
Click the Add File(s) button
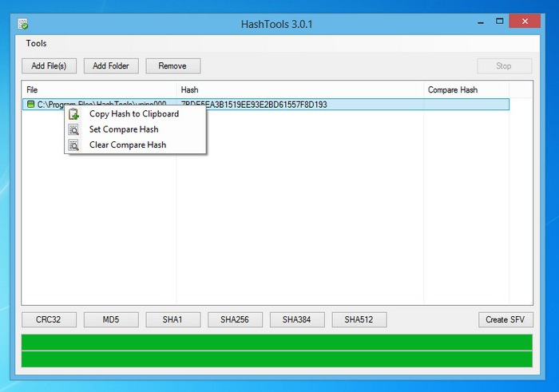[49, 66]
